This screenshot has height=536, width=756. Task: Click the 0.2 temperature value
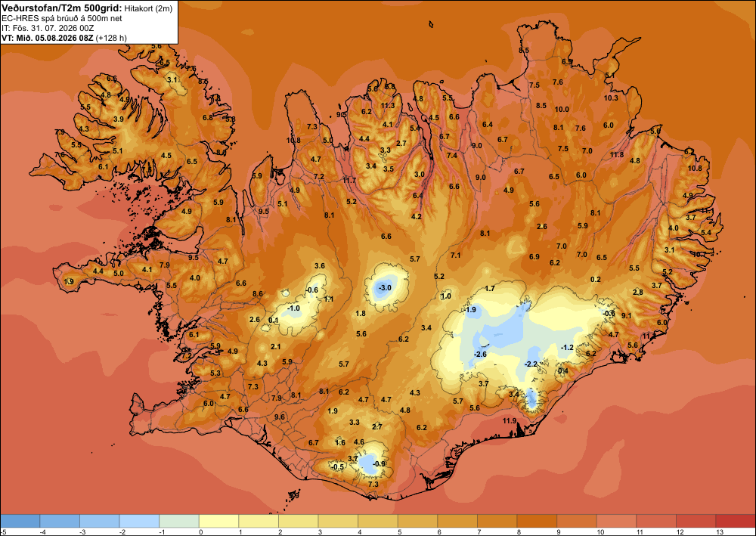(596, 280)
